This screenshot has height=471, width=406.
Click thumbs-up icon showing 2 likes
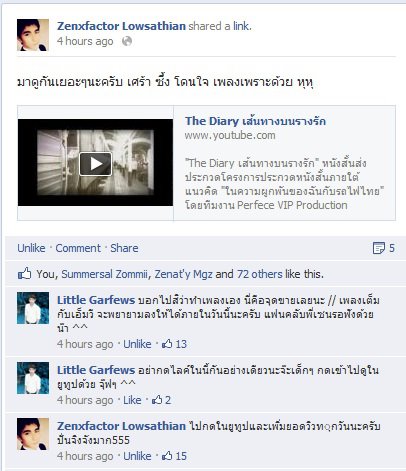click(157, 400)
